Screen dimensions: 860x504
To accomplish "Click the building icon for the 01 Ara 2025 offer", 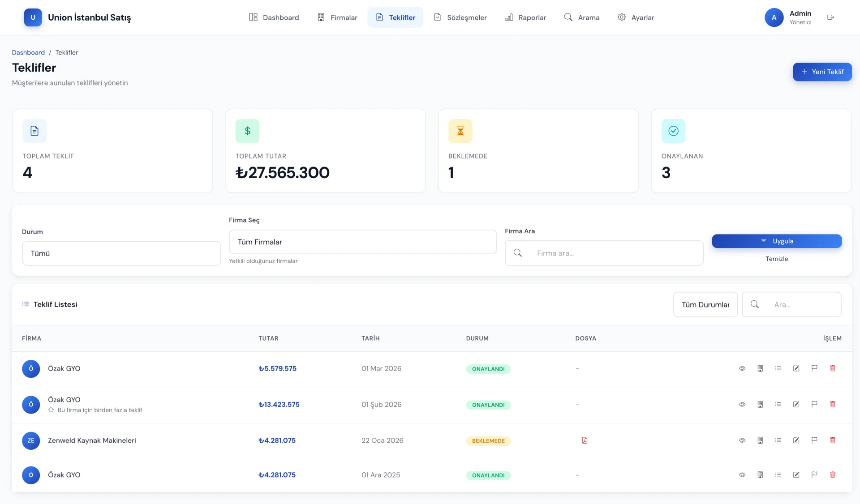I will click(760, 475).
